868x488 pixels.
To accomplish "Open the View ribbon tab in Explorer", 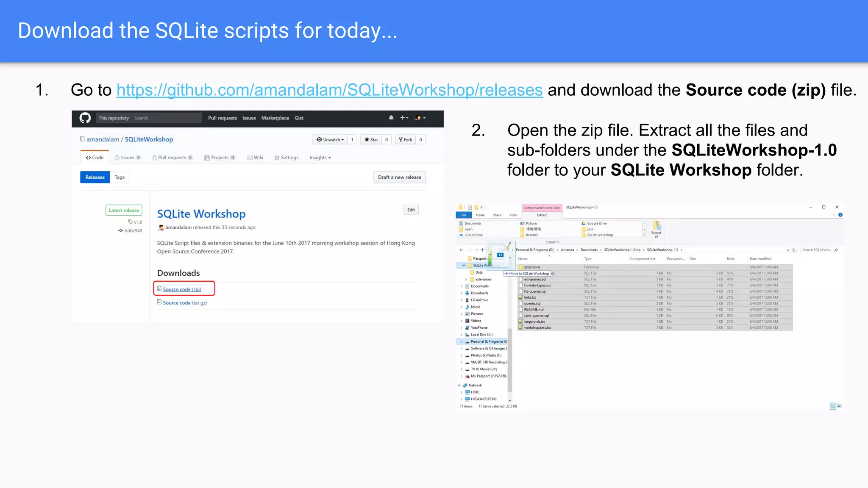I will click(x=513, y=215).
